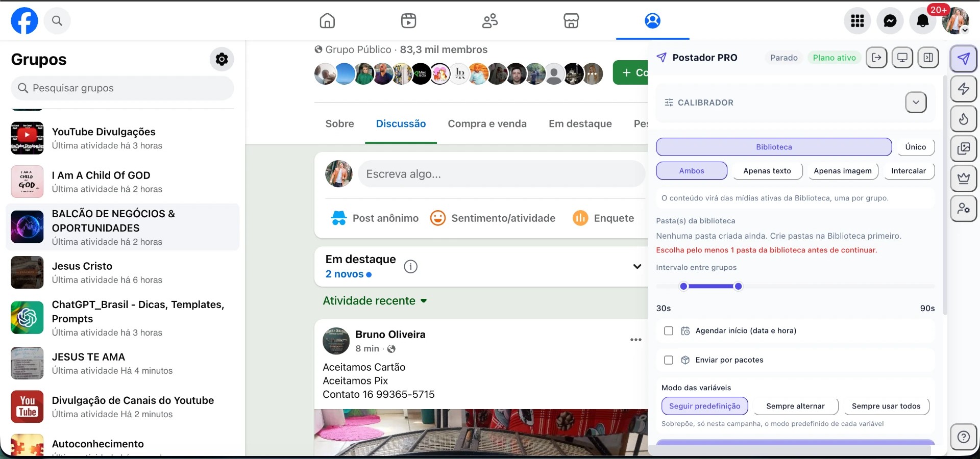
Task: Open the Reels video icon
Action: [x=408, y=21]
